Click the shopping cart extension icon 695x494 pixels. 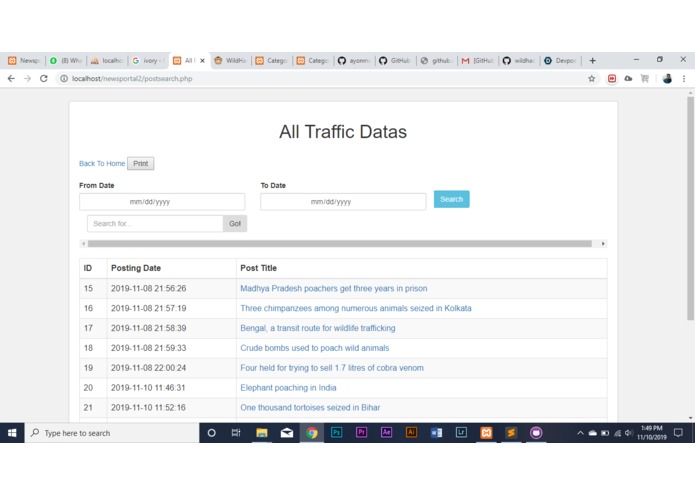[x=645, y=78]
